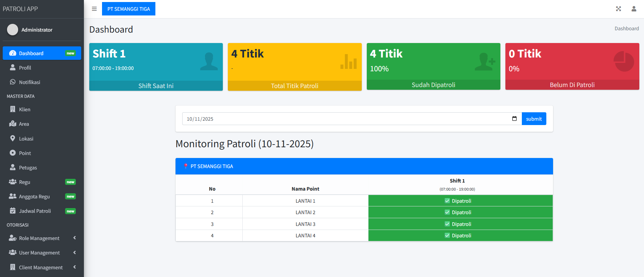
Task: Click the Klien building icon
Action: pyautogui.click(x=13, y=109)
